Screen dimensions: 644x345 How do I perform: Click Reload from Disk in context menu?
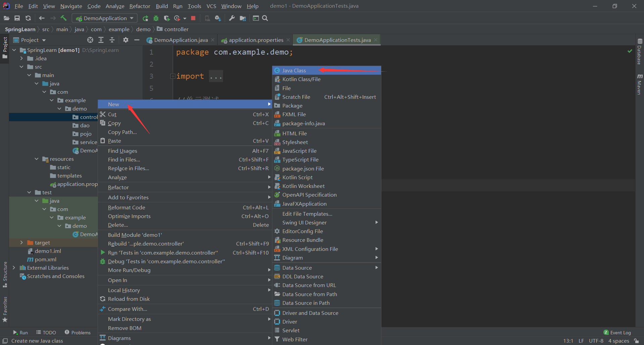(x=184, y=299)
